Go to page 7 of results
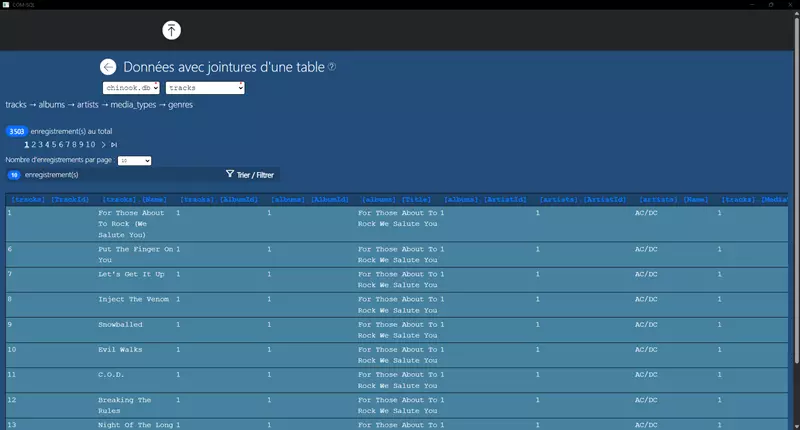800x430 pixels. tap(67, 145)
